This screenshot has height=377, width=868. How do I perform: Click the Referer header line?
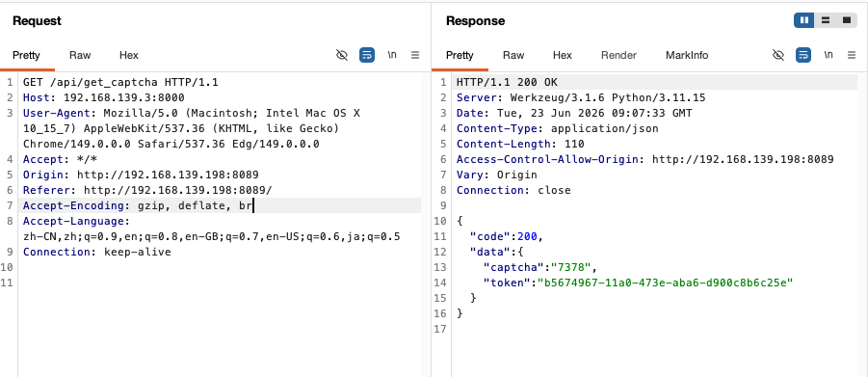pyautogui.click(x=147, y=190)
